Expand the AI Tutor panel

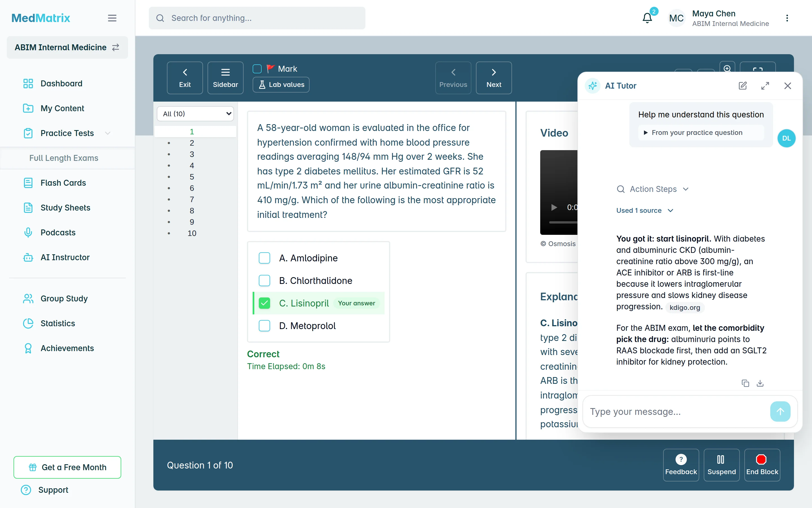point(765,86)
